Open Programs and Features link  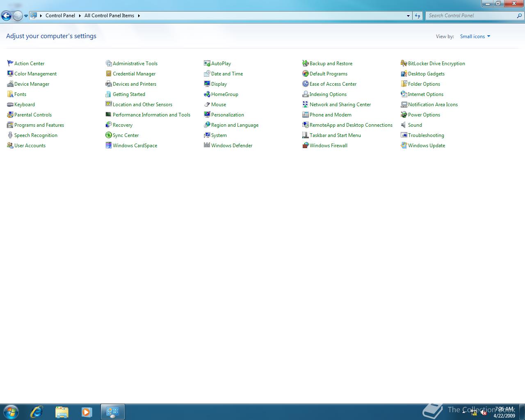pyautogui.click(x=39, y=125)
